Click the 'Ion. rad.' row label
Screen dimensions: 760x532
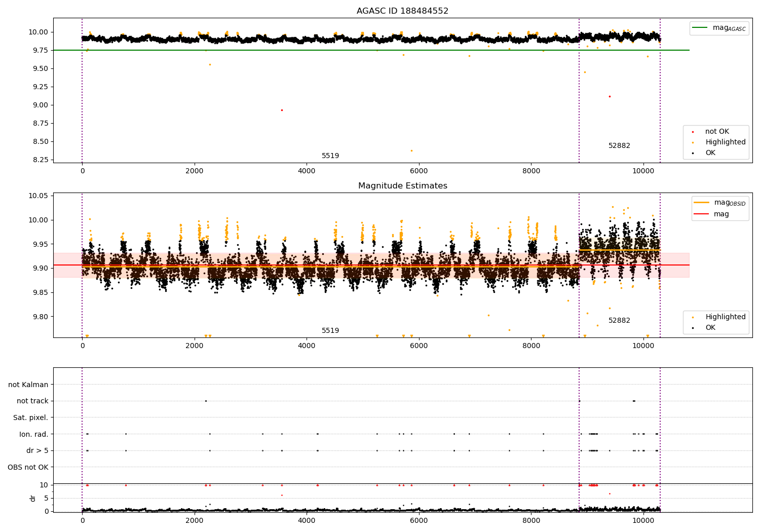pos(34,434)
